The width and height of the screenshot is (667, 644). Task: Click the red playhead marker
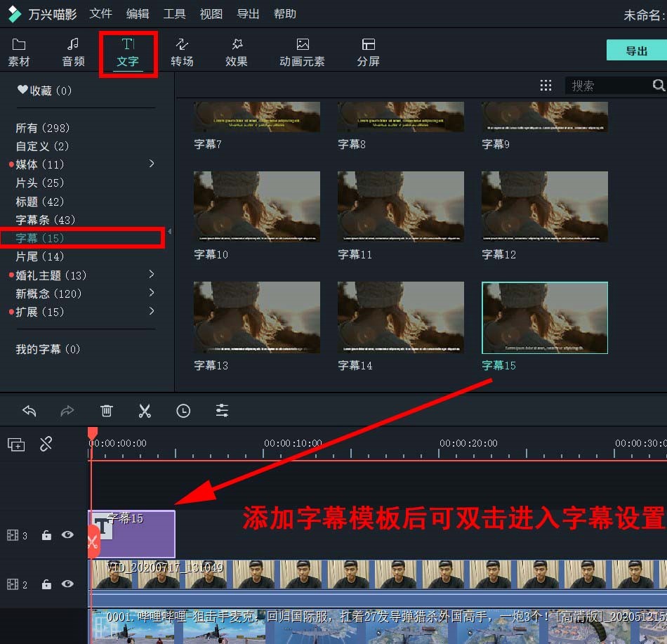(x=92, y=433)
